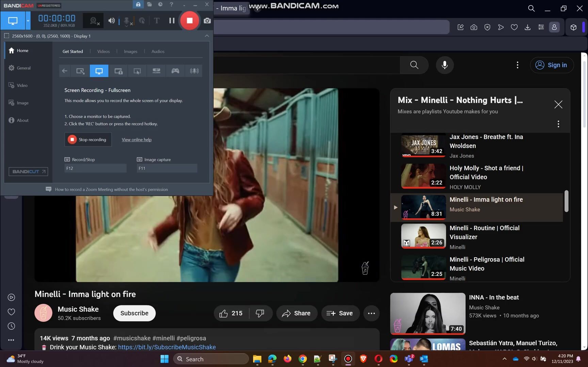Open Windows Start menu
The height and width of the screenshot is (367, 588).
click(165, 359)
